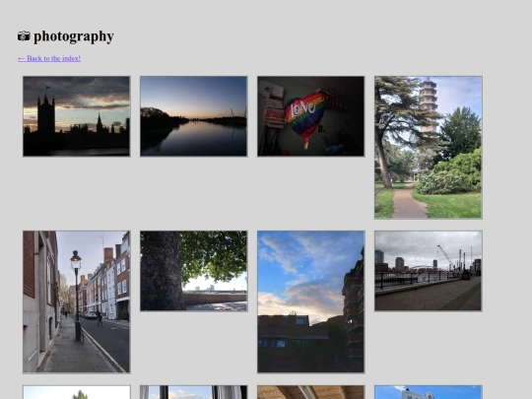
Task: View the blue sky over brick flats photo
Action: (310, 302)
